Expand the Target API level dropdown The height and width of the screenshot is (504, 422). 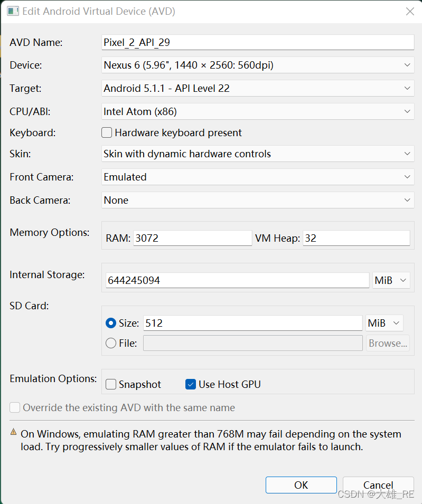(258, 88)
